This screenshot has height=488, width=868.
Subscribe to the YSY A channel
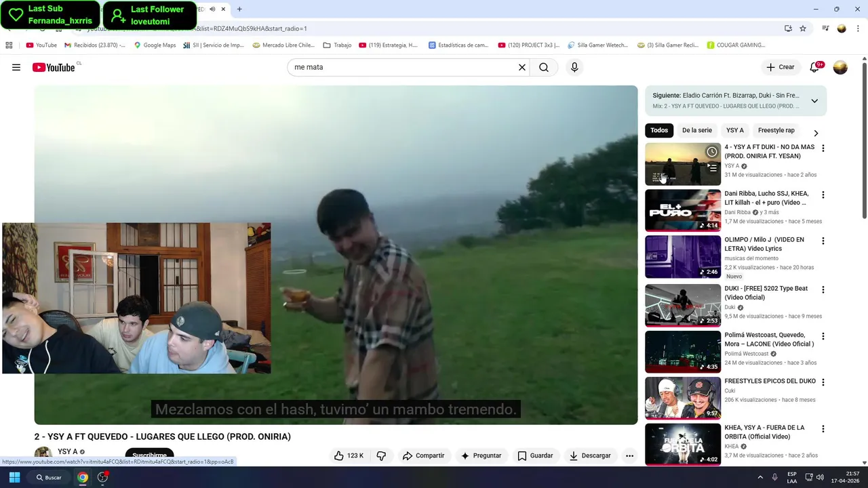[x=149, y=455]
